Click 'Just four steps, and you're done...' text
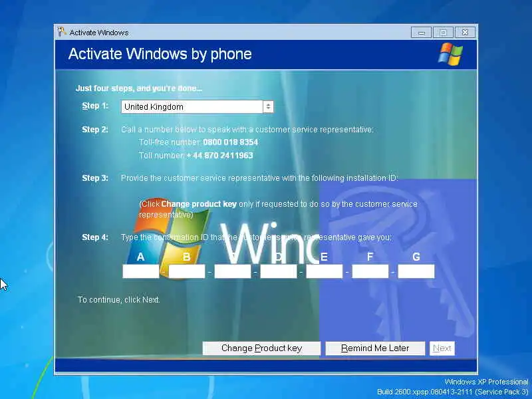The width and height of the screenshot is (532, 399). pyautogui.click(x=139, y=88)
